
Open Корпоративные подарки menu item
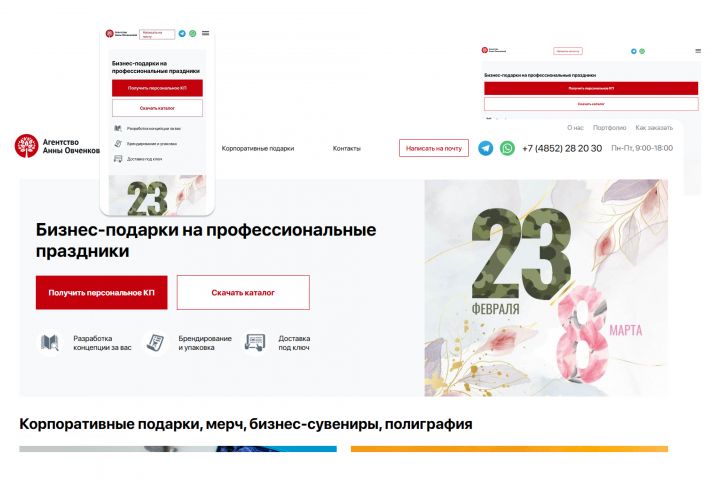[258, 148]
